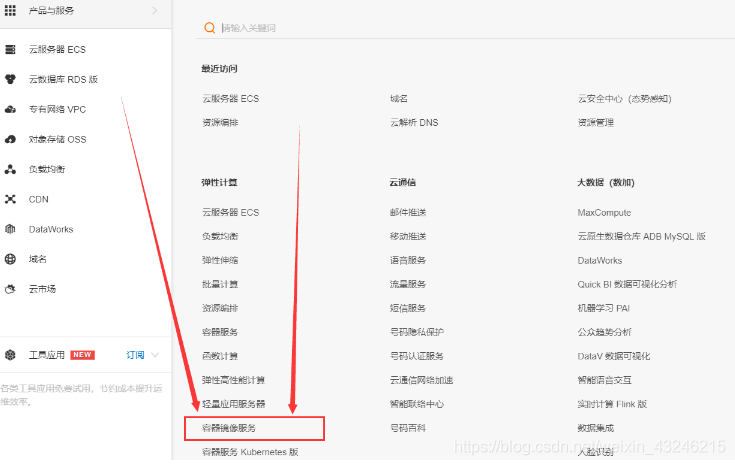Open 专有网络 VPC from the sidebar
The image size is (735, 465).
pos(57,109)
